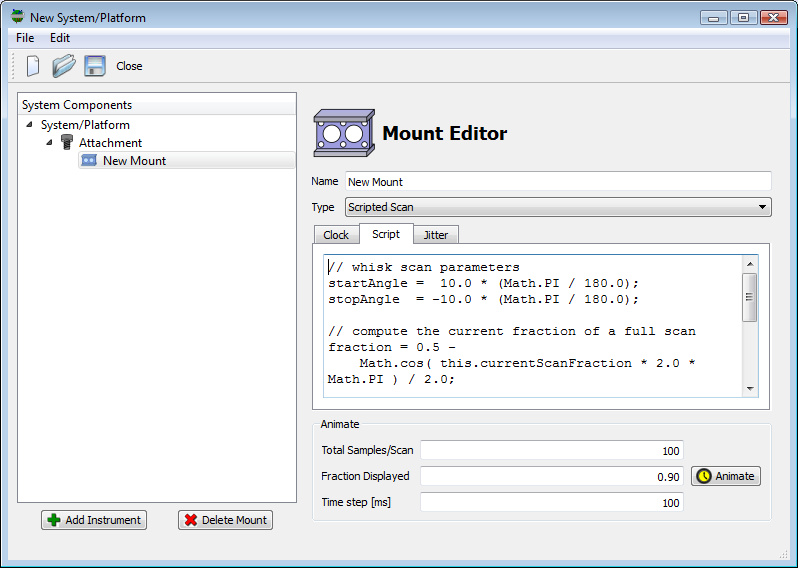Click the New Mount icon in tree
Screen dimensions: 798x568
(89, 160)
